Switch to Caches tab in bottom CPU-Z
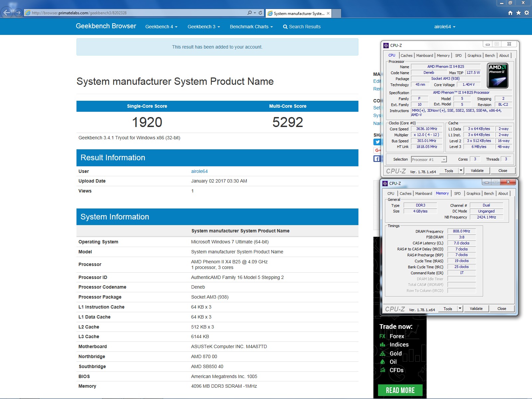 tap(405, 194)
